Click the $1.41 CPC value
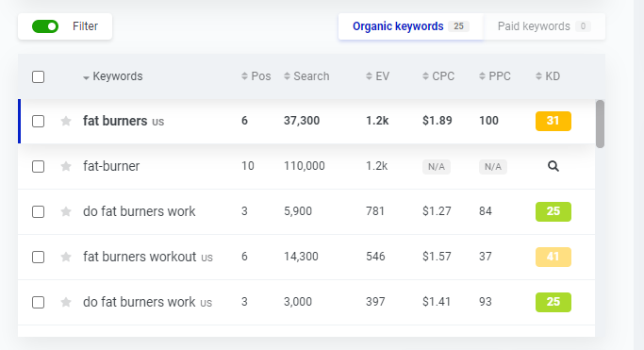 pos(437,302)
